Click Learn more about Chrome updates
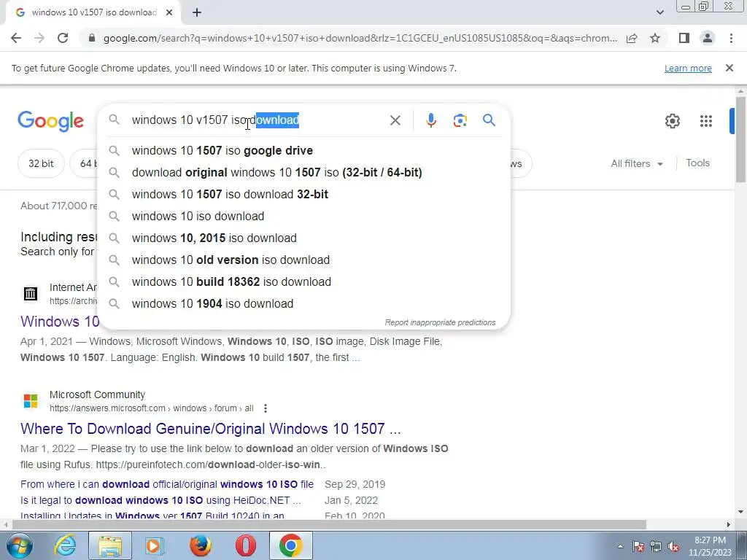Viewport: 747px width, 560px height. coord(688,68)
